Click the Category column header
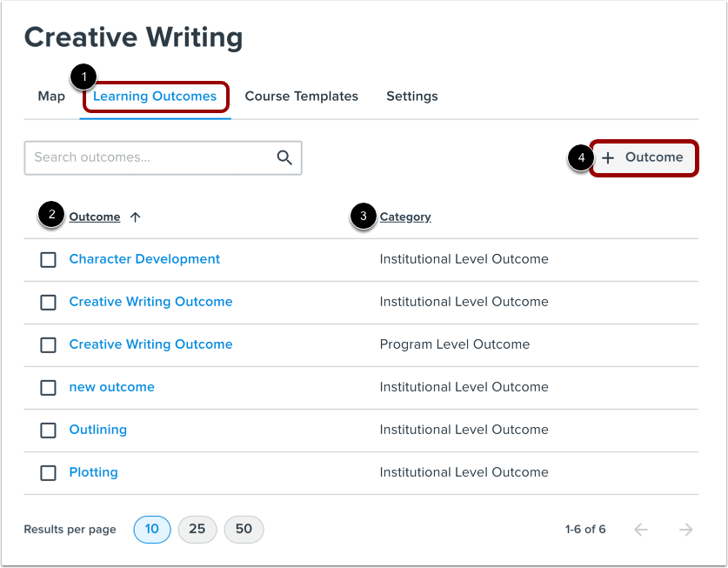Image resolution: width=728 pixels, height=568 pixels. coord(405,217)
